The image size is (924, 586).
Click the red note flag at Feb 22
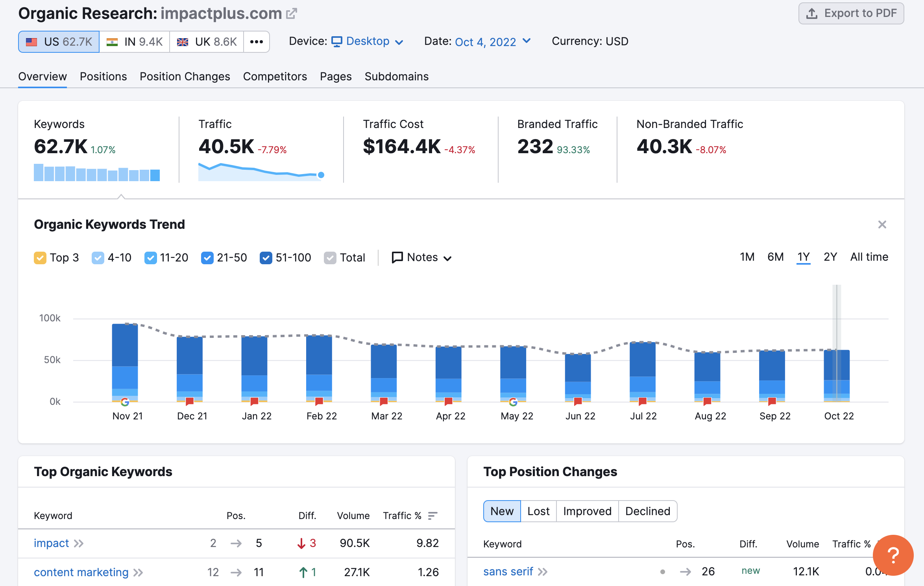319,401
